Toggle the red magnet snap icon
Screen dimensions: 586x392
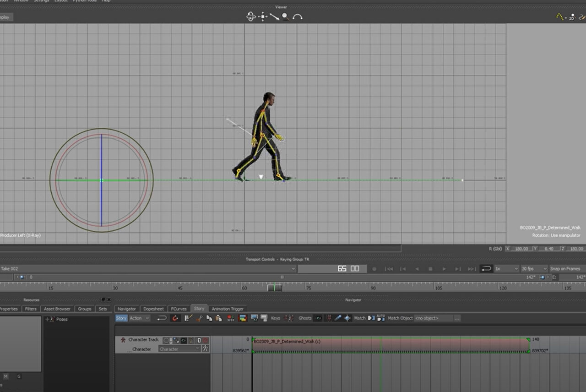pyautogui.click(x=175, y=318)
